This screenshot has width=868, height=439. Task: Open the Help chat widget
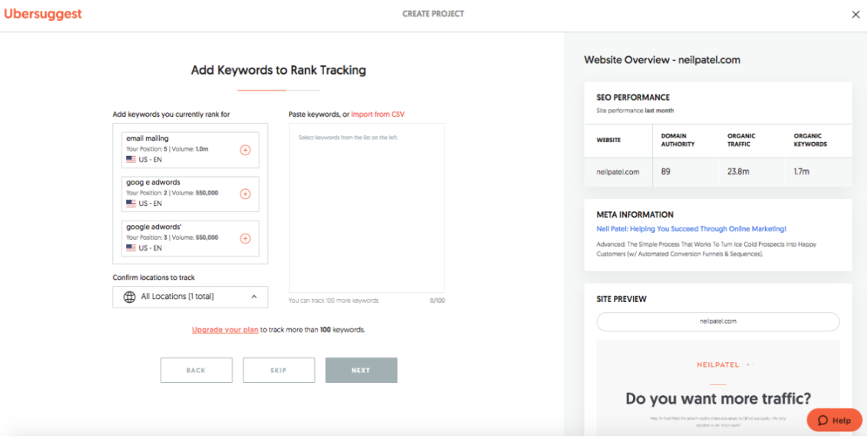pyautogui.click(x=834, y=420)
